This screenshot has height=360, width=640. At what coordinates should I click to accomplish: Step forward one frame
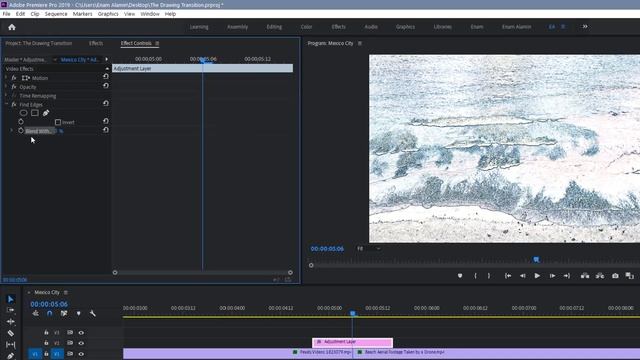point(552,276)
